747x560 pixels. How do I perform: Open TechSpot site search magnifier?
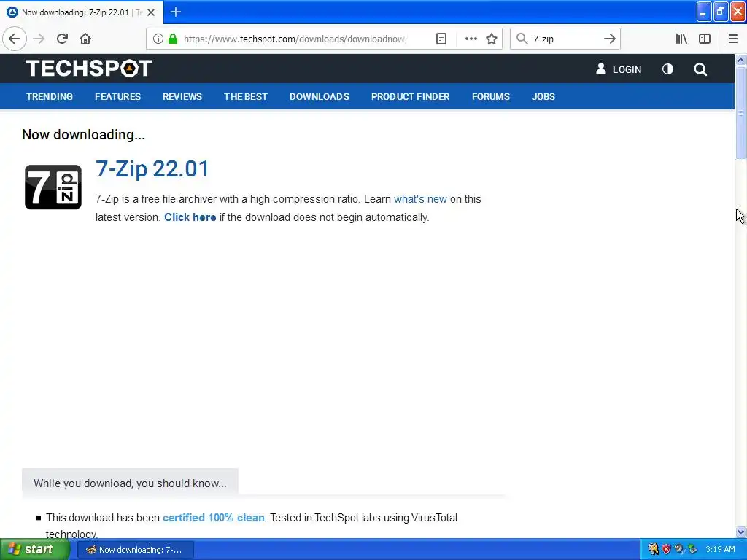click(x=700, y=69)
